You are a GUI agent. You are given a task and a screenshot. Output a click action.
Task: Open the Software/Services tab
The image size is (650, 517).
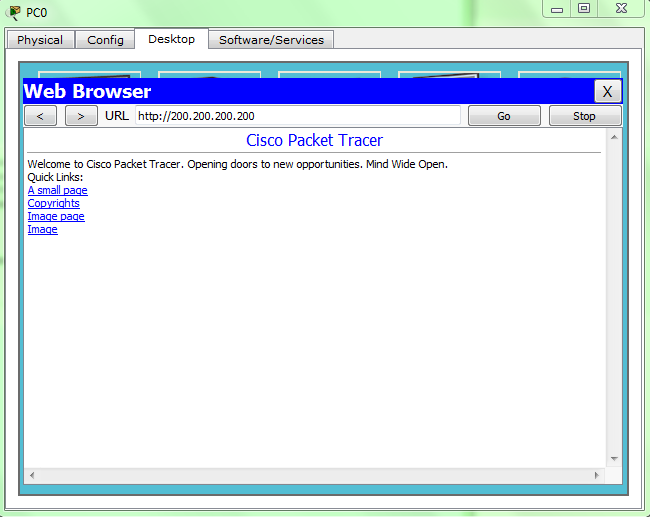pyautogui.click(x=271, y=40)
